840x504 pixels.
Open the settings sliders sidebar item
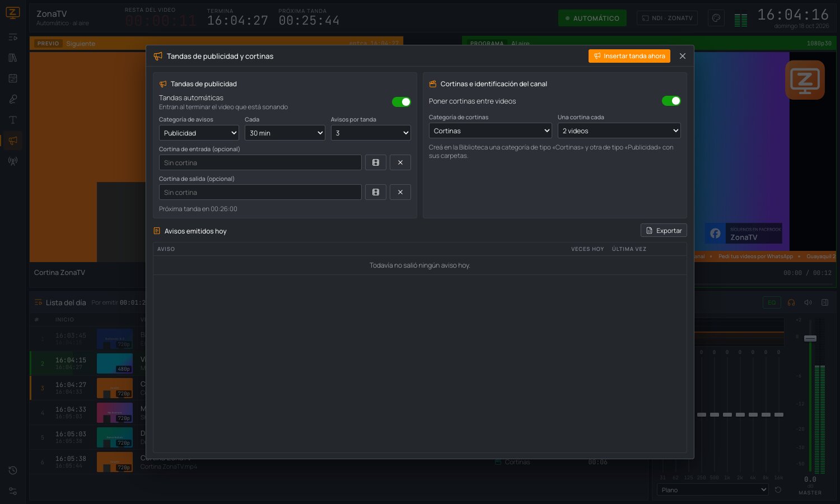point(13,491)
